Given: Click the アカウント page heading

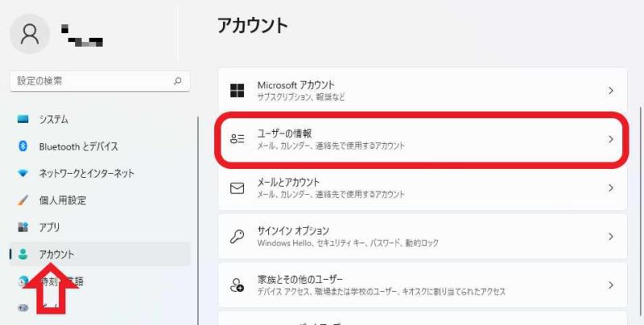Looking at the screenshot, I should coord(253,26).
